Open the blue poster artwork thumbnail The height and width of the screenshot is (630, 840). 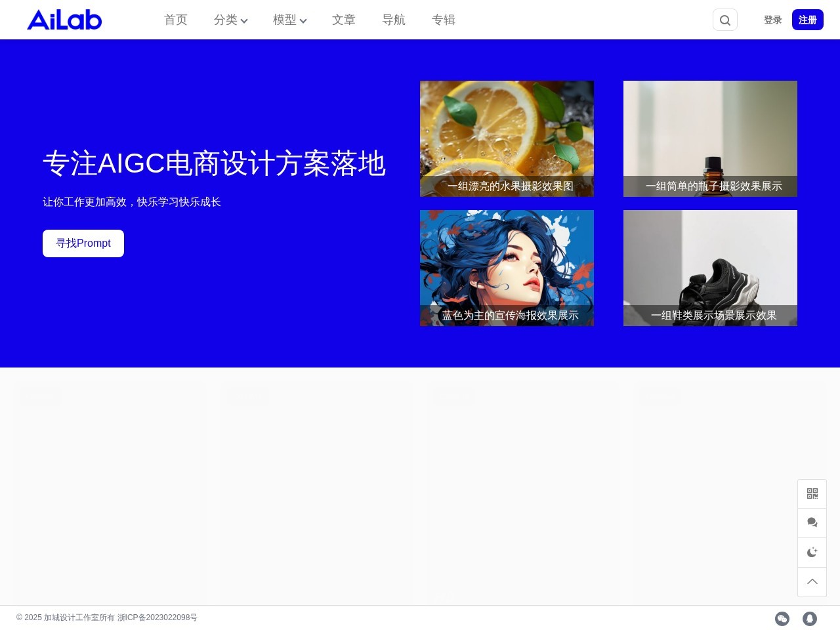(507, 268)
